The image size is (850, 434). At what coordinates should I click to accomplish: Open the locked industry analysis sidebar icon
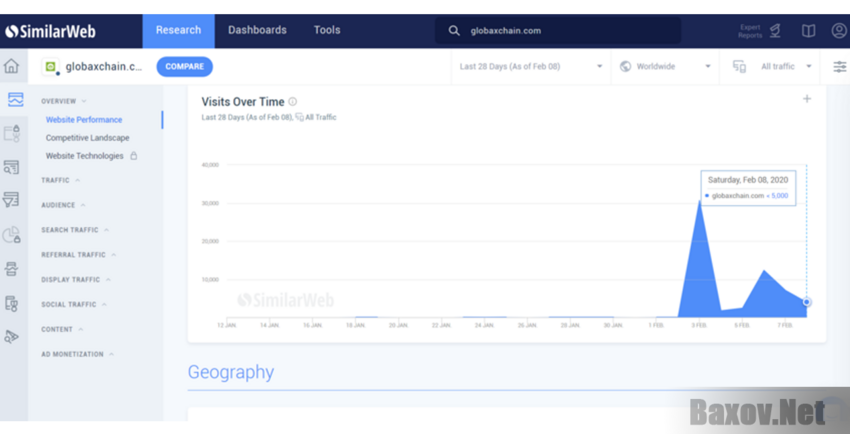point(12,133)
